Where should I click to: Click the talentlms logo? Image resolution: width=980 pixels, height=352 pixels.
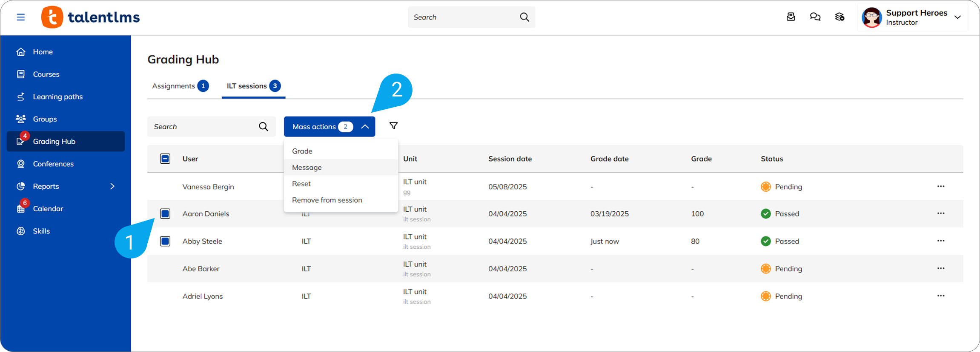point(91,17)
